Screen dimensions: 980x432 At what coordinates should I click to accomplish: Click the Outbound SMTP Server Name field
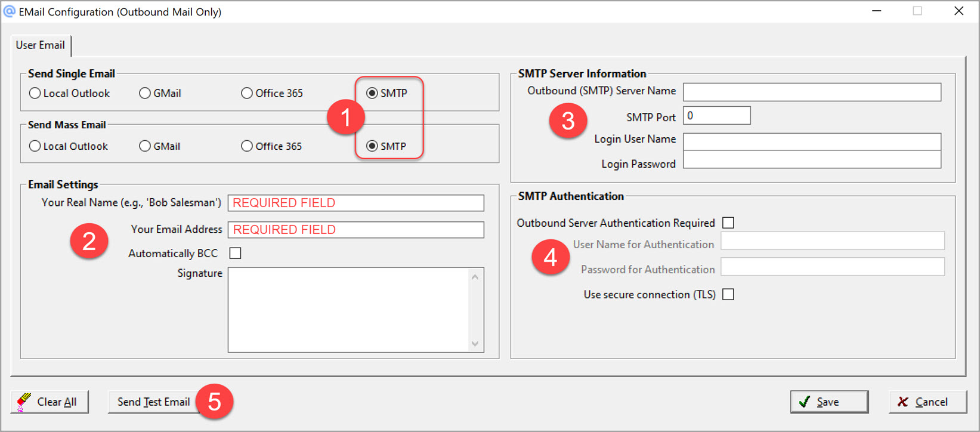(812, 92)
